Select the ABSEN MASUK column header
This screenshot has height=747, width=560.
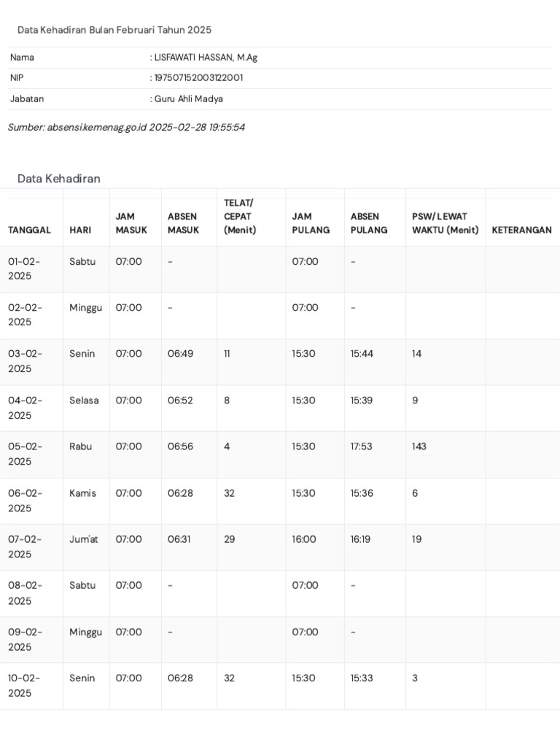(183, 223)
